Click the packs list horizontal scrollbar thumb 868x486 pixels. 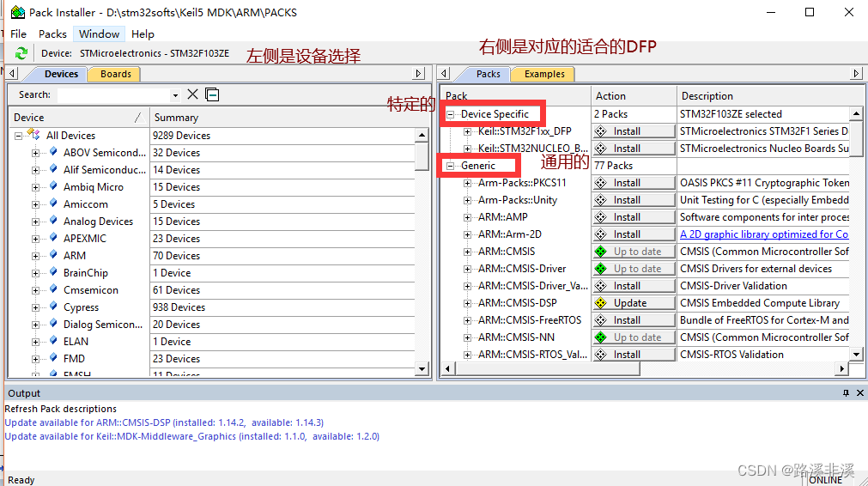(x=548, y=368)
